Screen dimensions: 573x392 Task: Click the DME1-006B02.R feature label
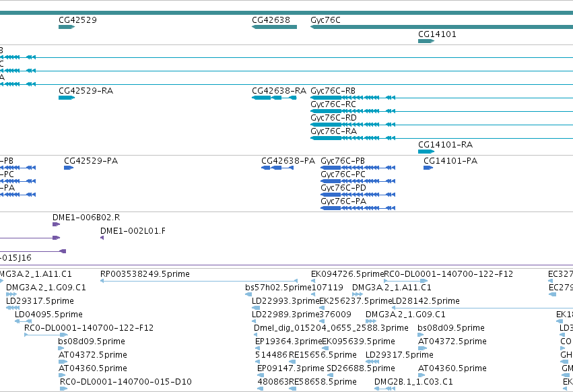coord(86,218)
